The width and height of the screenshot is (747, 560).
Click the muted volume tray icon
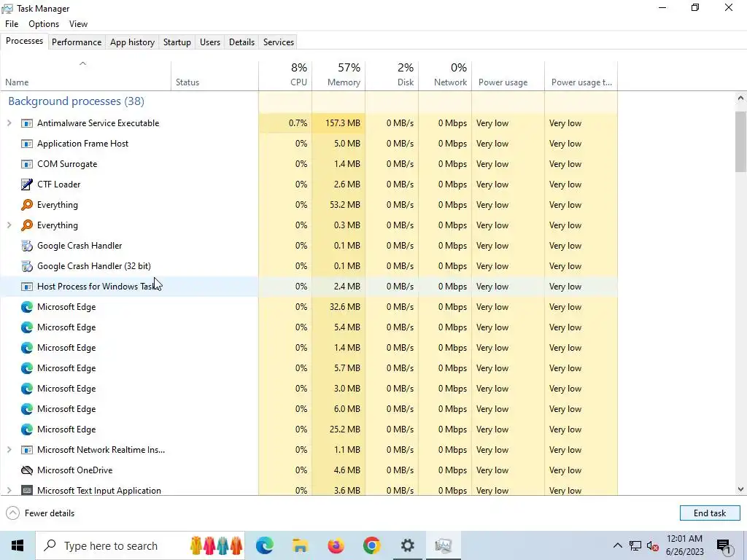pyautogui.click(x=653, y=545)
